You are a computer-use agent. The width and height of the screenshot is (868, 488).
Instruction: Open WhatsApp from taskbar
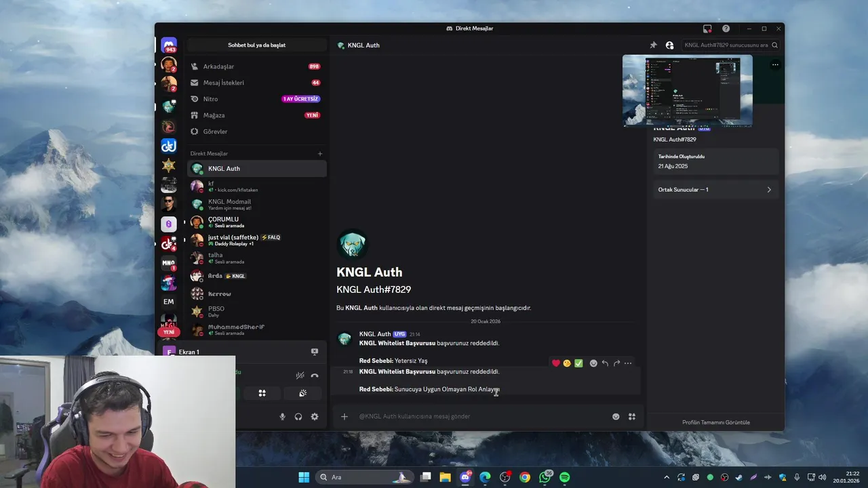pos(545,477)
